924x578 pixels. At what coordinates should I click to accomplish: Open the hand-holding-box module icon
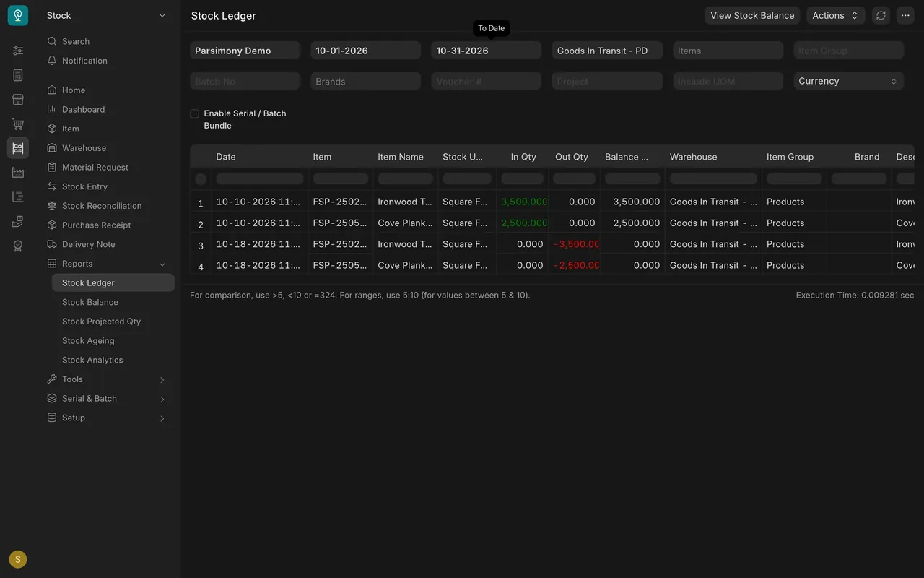coord(18,222)
